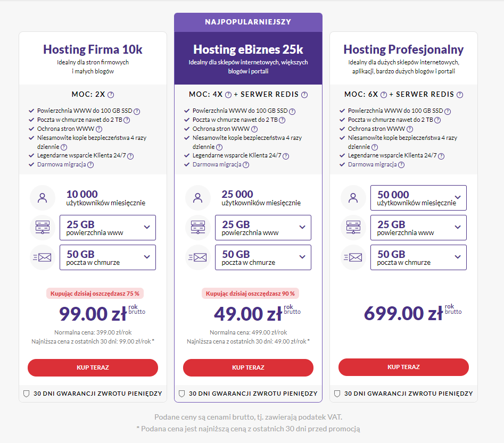Click the question mark by SERWER REDIS in eBiznes 25k

click(304, 94)
